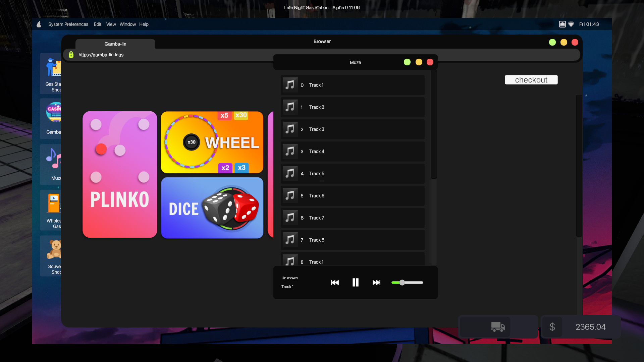Click the Wheel game icon
Screen dimensions: 644x362
pos(212,142)
